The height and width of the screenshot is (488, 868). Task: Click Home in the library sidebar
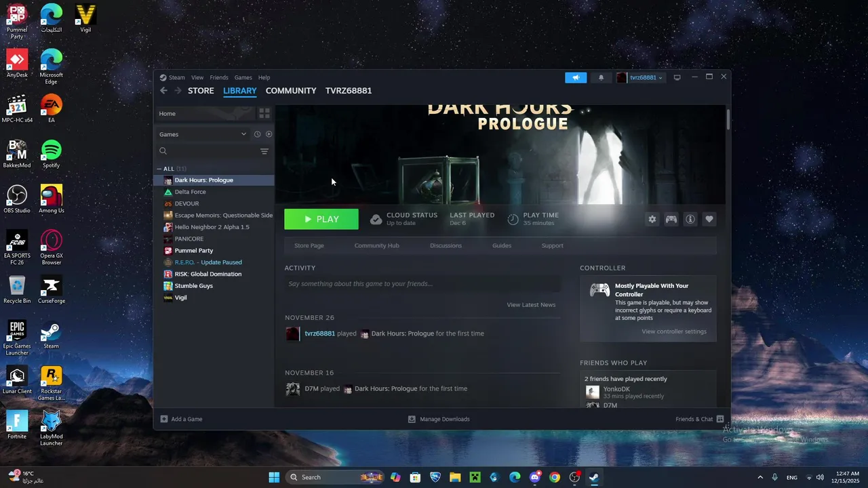click(x=205, y=113)
